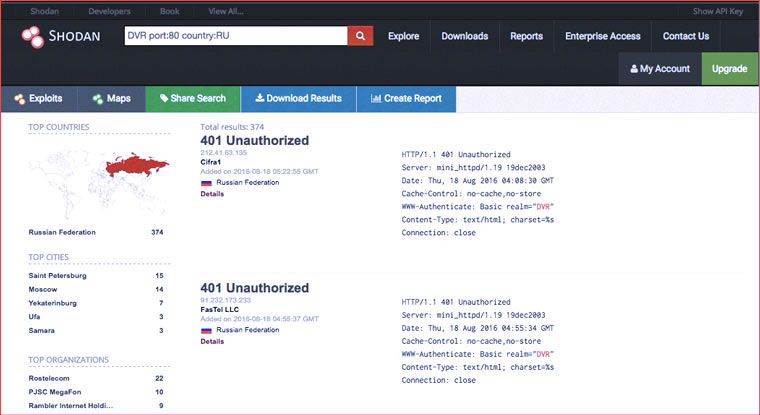Open Exploits via its icon button
Image resolution: width=760 pixels, height=415 pixels.
pyautogui.click(x=19, y=99)
